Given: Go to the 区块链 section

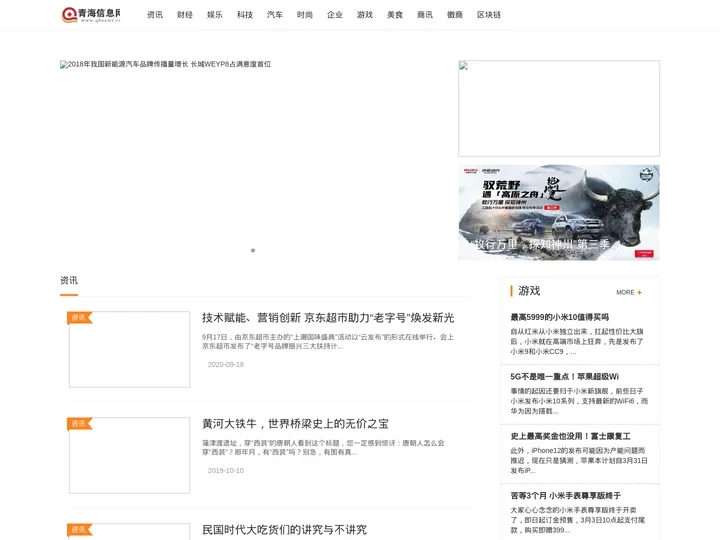Looking at the screenshot, I should point(489,15).
